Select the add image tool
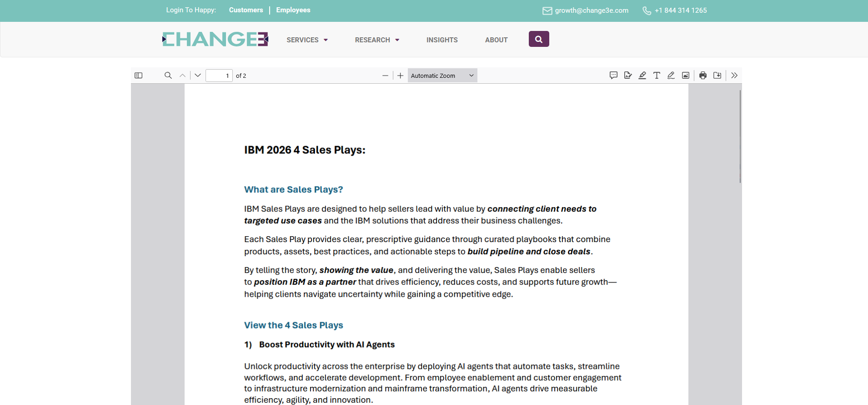The image size is (868, 405). [686, 76]
